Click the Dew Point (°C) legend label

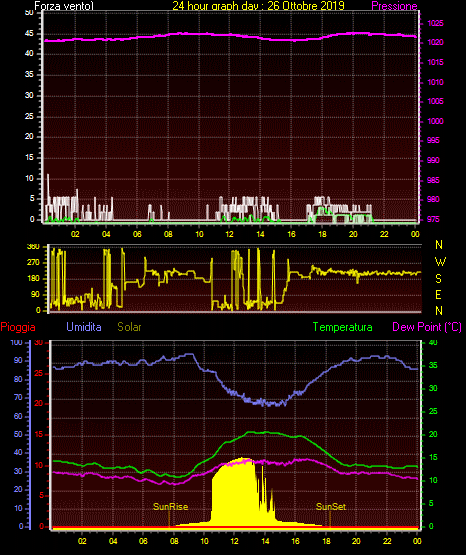pos(427,327)
